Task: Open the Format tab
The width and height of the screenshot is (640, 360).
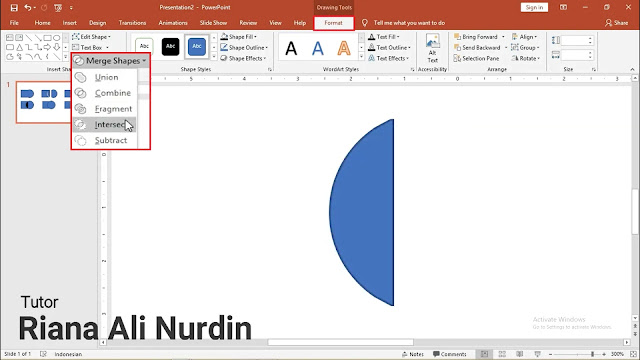Action: click(x=333, y=23)
